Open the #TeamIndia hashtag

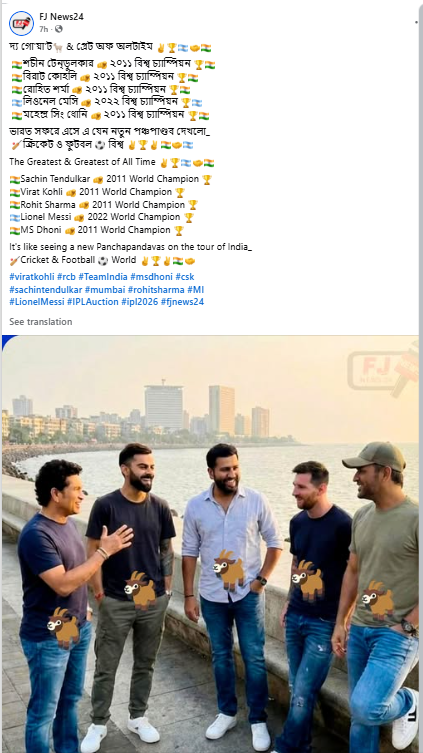(x=103, y=277)
